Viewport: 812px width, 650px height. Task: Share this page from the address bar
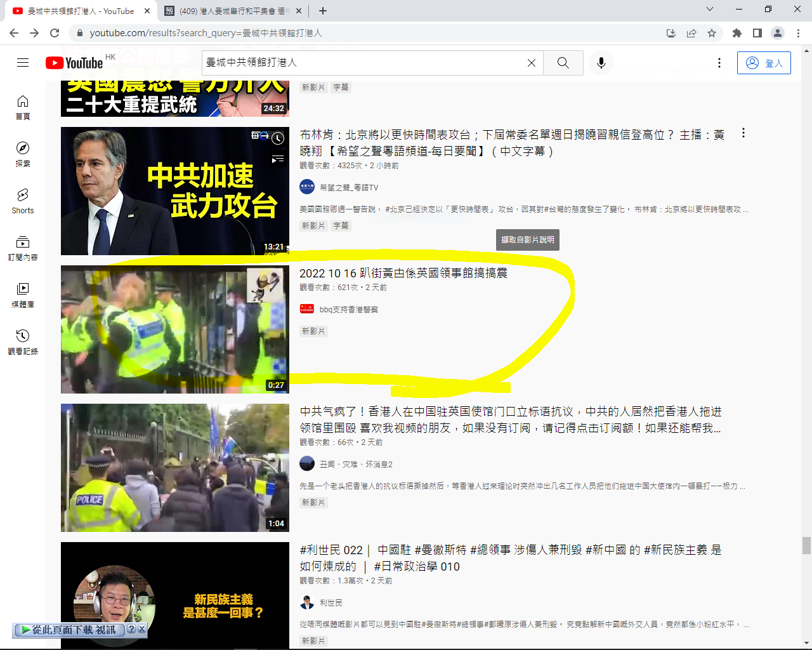pyautogui.click(x=691, y=33)
